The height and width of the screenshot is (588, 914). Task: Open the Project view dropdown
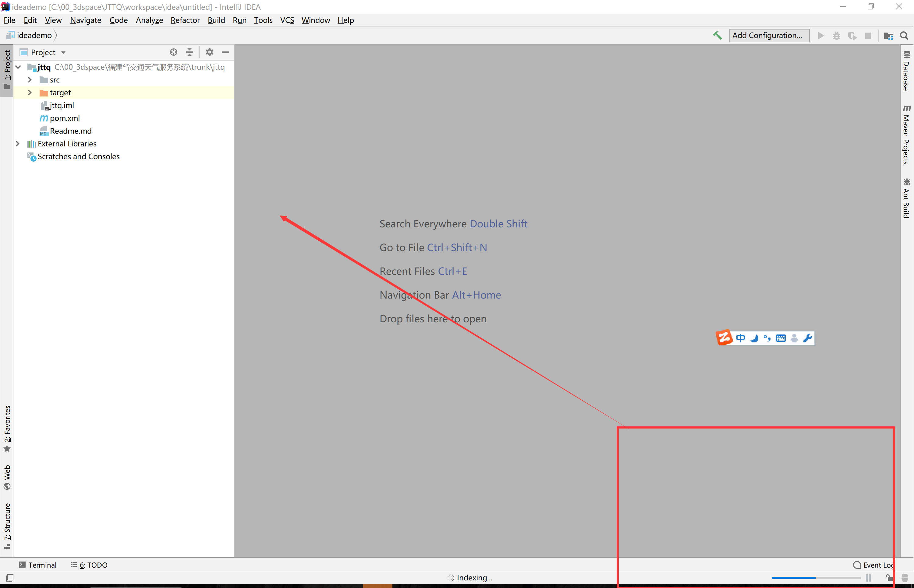point(63,52)
